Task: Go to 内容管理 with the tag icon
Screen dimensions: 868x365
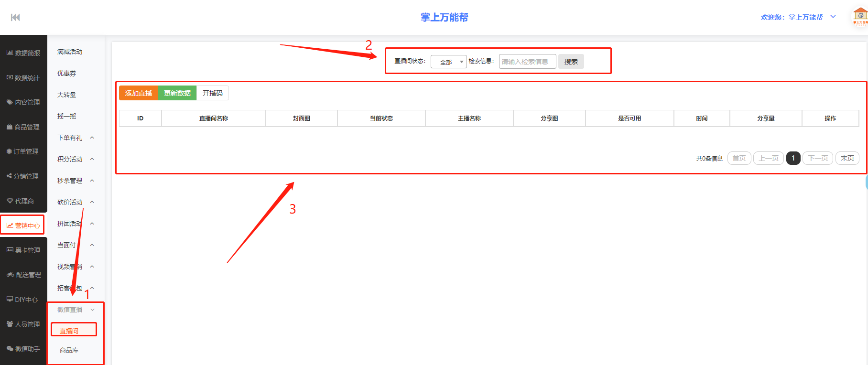Action: (23, 102)
